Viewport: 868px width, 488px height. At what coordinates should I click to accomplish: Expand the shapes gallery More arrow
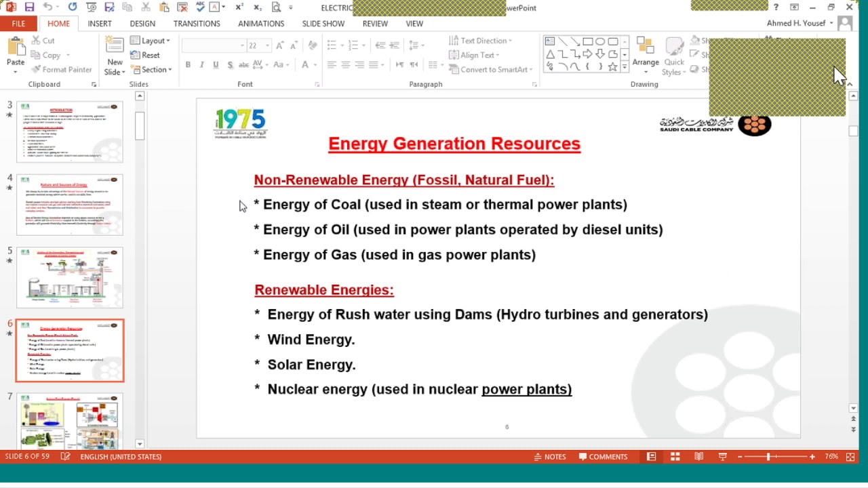tap(625, 67)
